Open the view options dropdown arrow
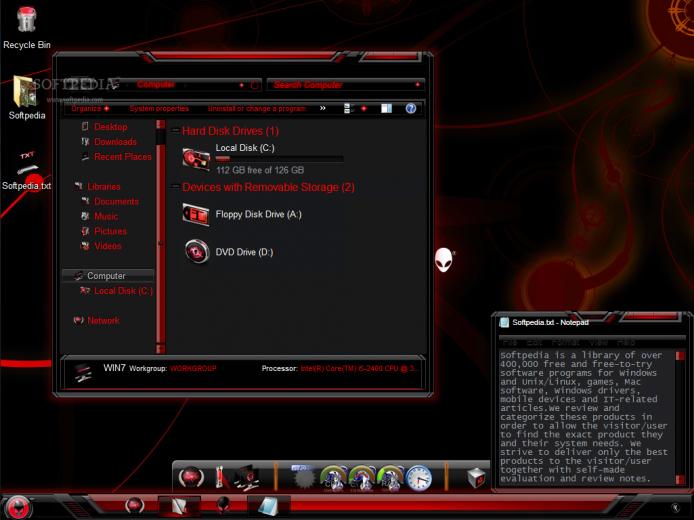 coord(364,108)
